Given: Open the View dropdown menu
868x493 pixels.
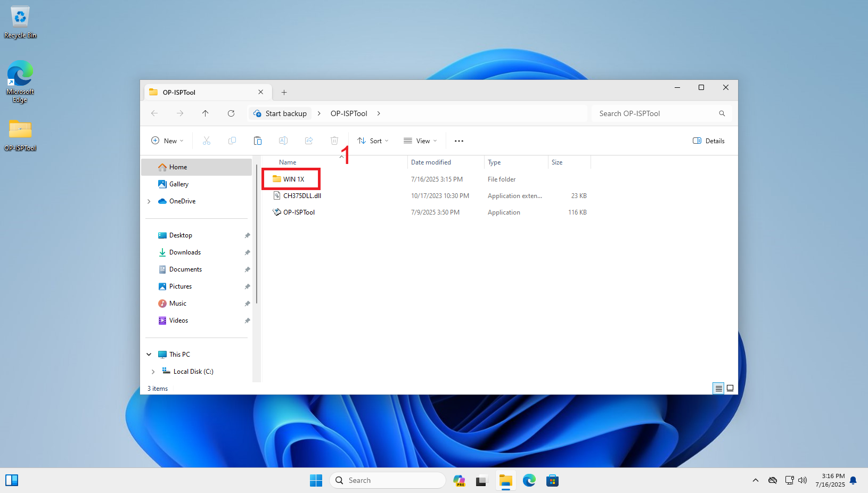Looking at the screenshot, I should [420, 141].
